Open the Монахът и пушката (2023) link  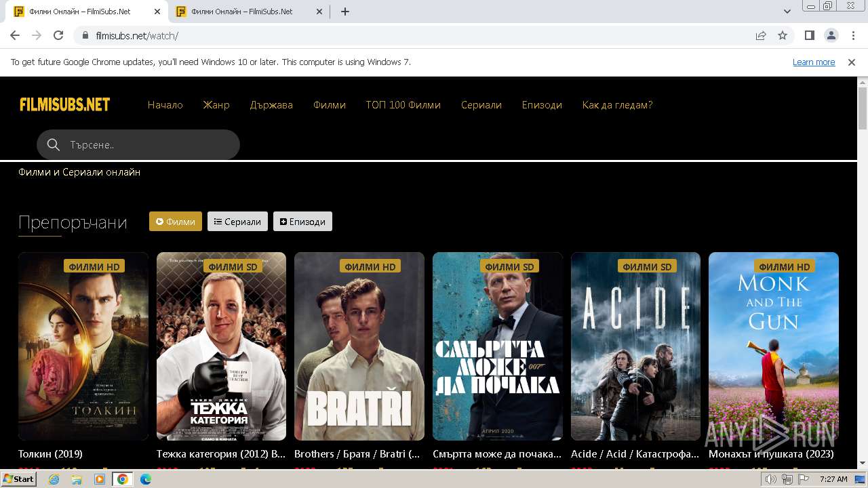pos(771,453)
